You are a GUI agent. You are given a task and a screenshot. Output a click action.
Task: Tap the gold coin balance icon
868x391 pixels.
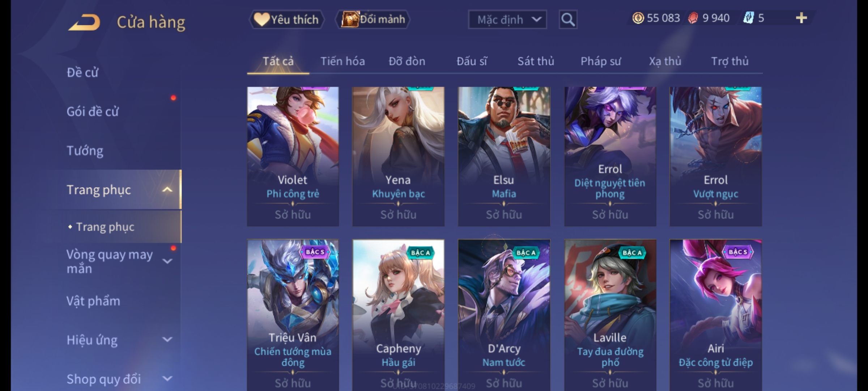(x=638, y=18)
